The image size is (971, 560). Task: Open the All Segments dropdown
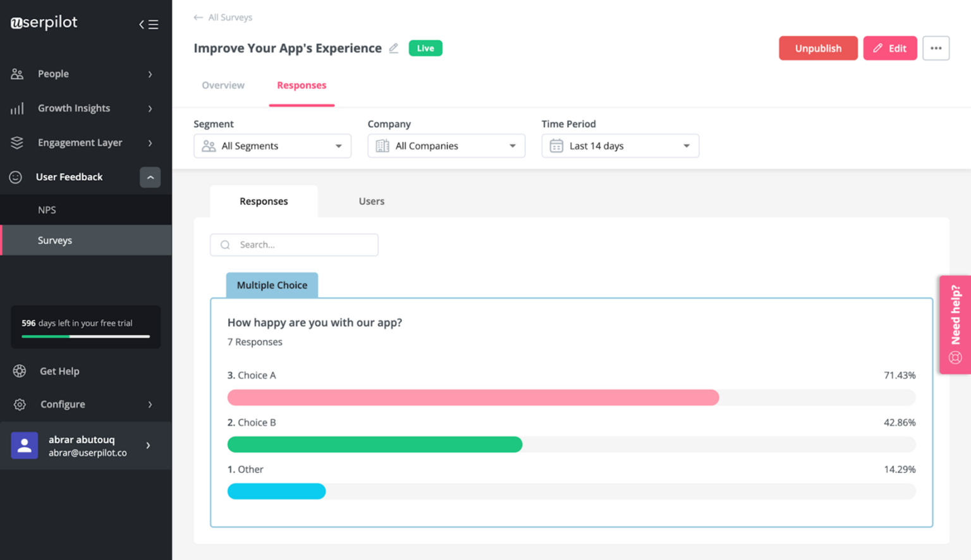pos(272,145)
